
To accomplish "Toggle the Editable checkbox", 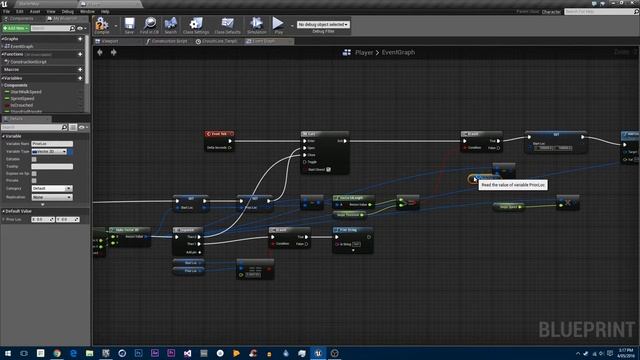I will (34, 159).
